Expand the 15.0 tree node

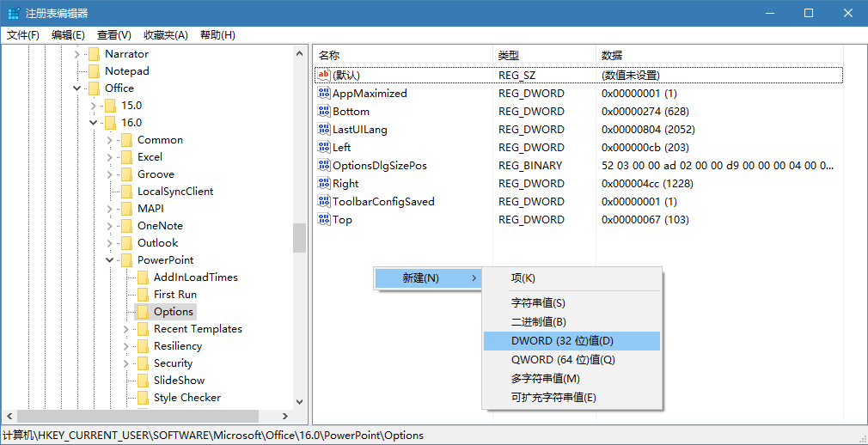click(x=93, y=105)
